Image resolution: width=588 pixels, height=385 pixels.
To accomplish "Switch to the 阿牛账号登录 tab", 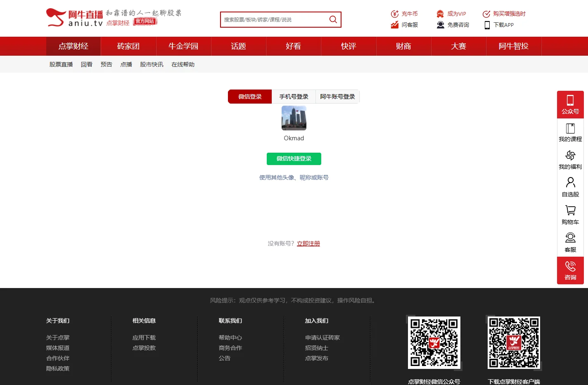I will tap(337, 97).
